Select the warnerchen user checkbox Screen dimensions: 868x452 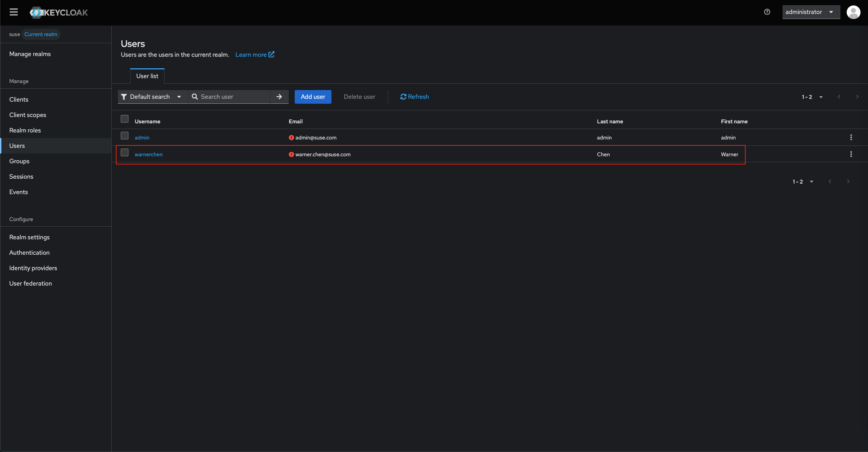coord(125,153)
